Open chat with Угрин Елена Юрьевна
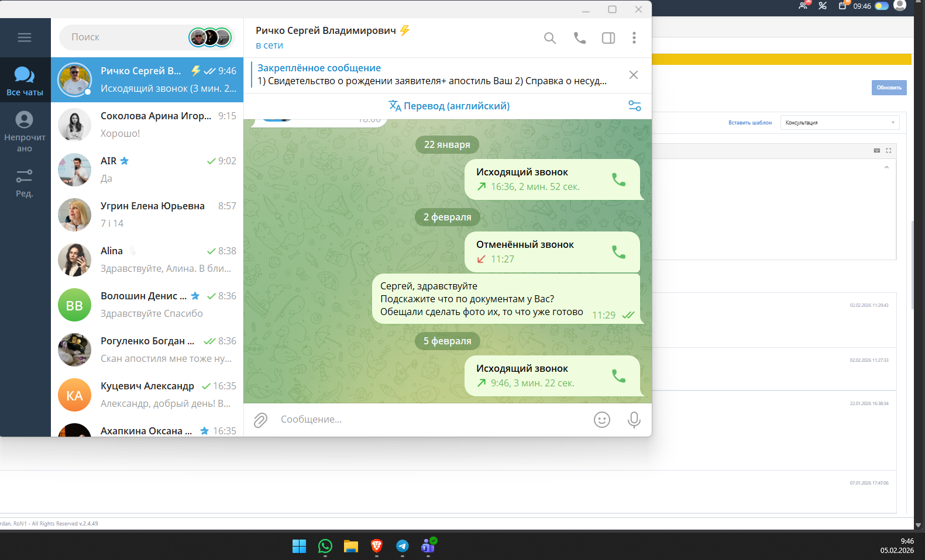Screen dimensions: 925x560 tap(147, 215)
